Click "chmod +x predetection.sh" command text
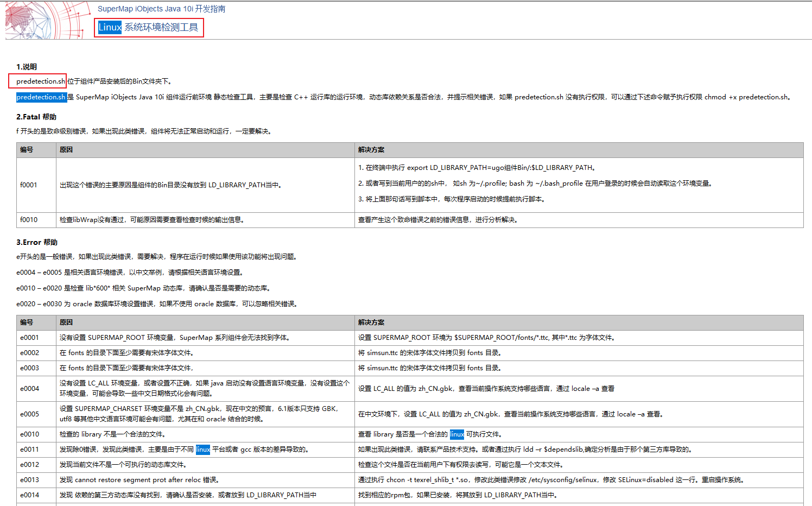The image size is (812, 506). tap(747, 97)
